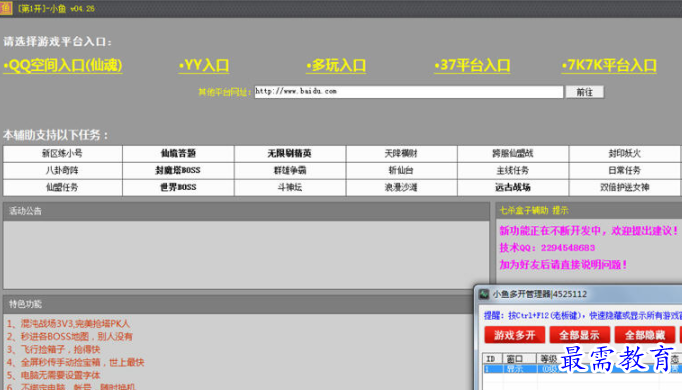Click the 等级 column header in manager

point(549,359)
